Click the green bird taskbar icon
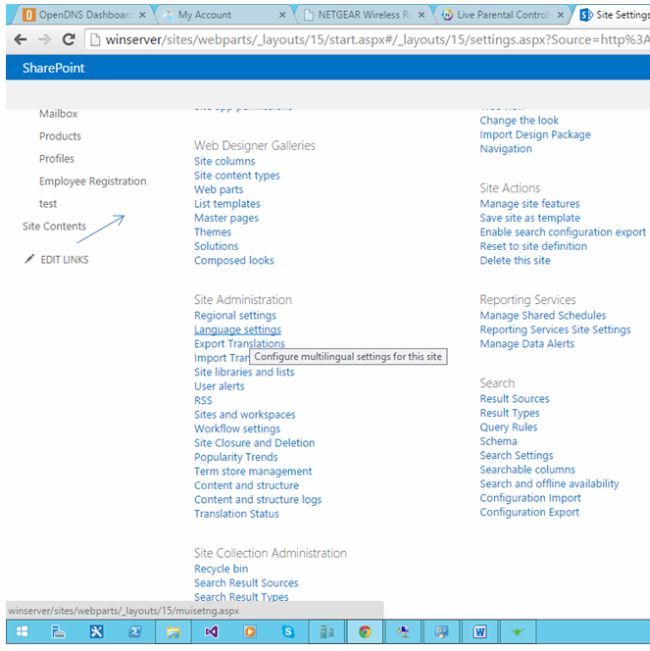The width and height of the screenshot is (650, 651). (518, 631)
